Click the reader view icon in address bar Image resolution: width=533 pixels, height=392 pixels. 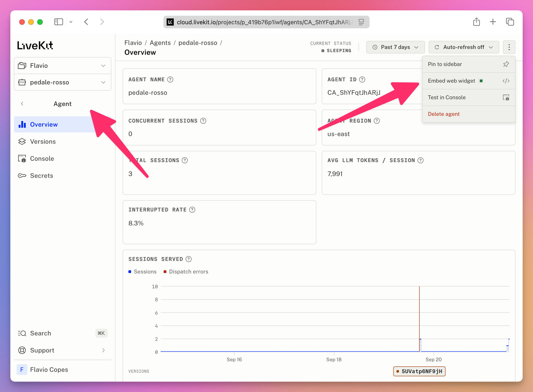[361, 22]
